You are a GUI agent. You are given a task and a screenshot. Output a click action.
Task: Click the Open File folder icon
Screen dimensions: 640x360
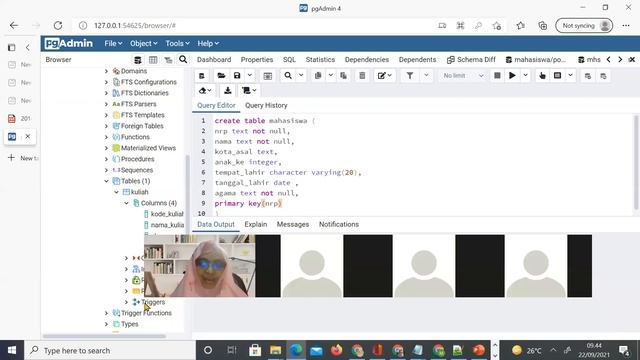(x=221, y=76)
